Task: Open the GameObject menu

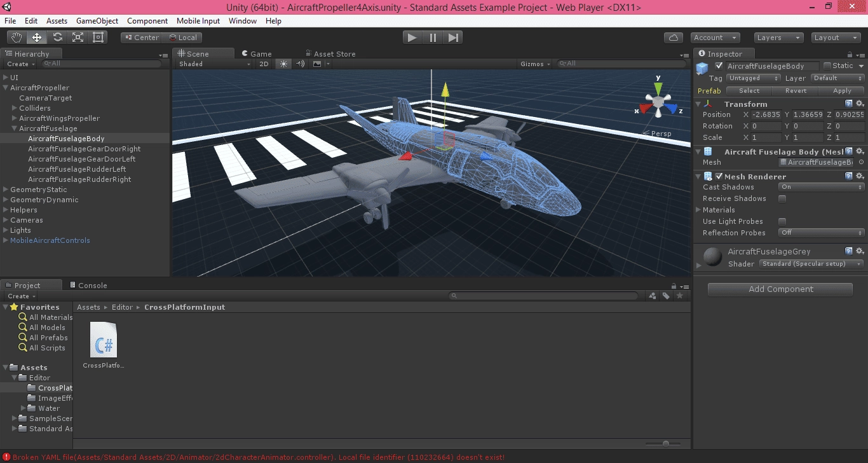Action: (x=97, y=21)
